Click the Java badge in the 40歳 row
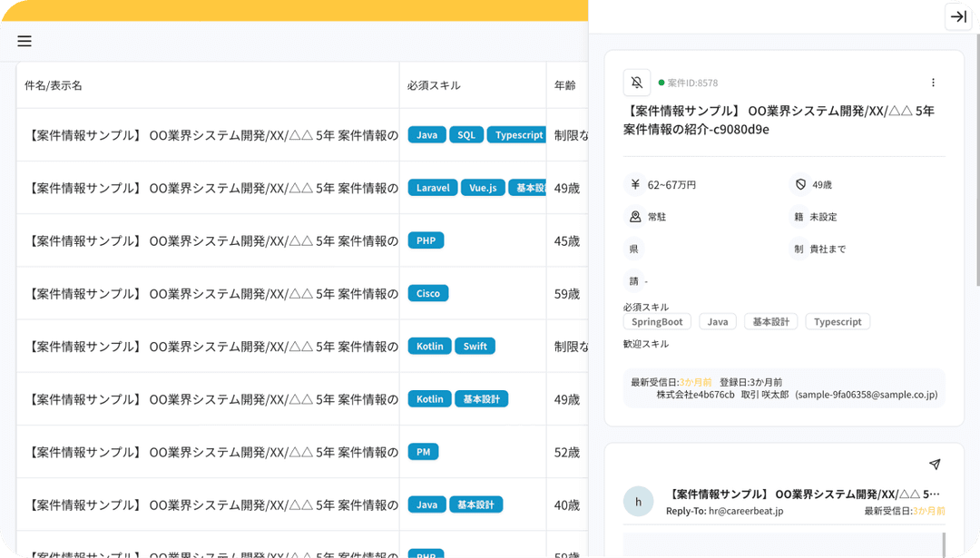Screen dimensions: 980x558 coord(426,504)
